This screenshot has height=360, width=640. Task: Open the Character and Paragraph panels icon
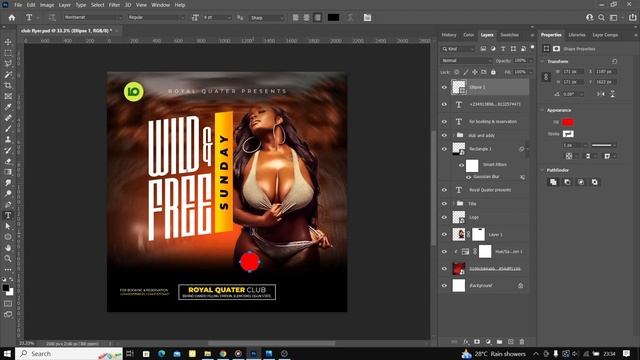[x=367, y=18]
